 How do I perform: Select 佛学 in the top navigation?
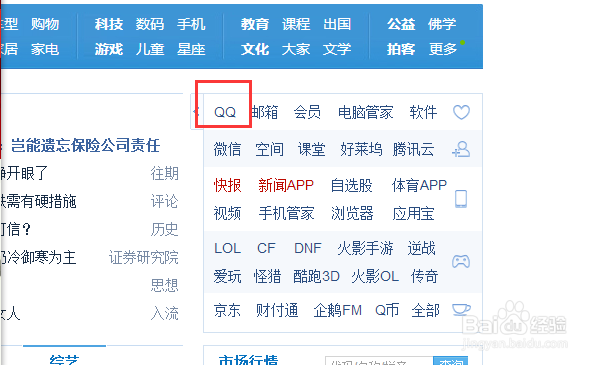coord(442,24)
